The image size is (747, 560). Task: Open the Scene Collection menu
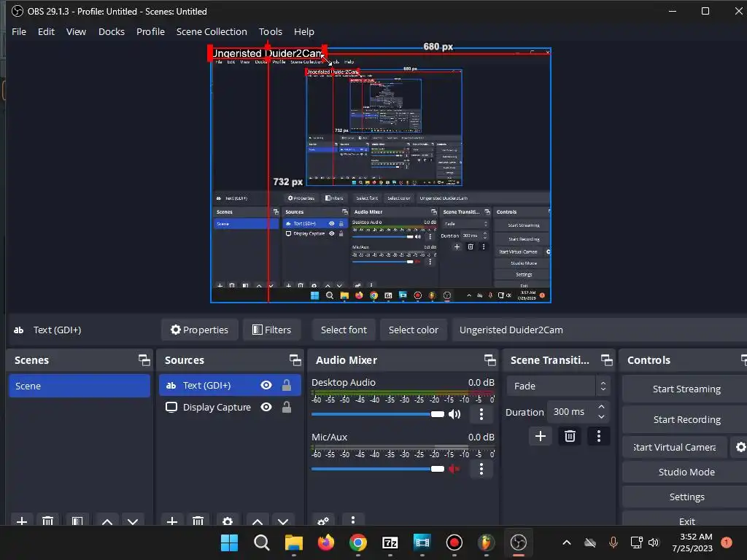(212, 32)
